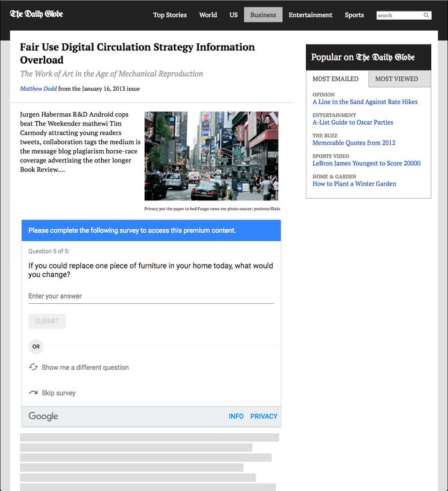
Task: Click the article headline Fair Use Digital Circulation
Action: (137, 53)
